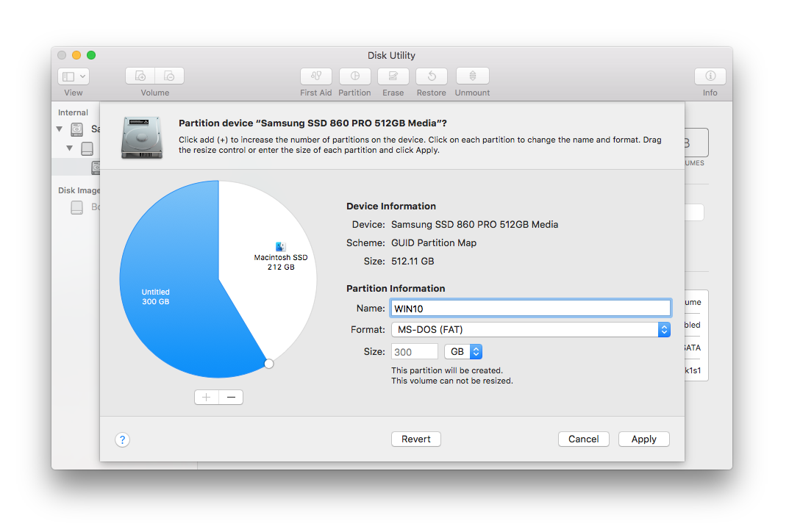Open the help question mark button
This screenshot has width=789, height=532.
(122, 440)
